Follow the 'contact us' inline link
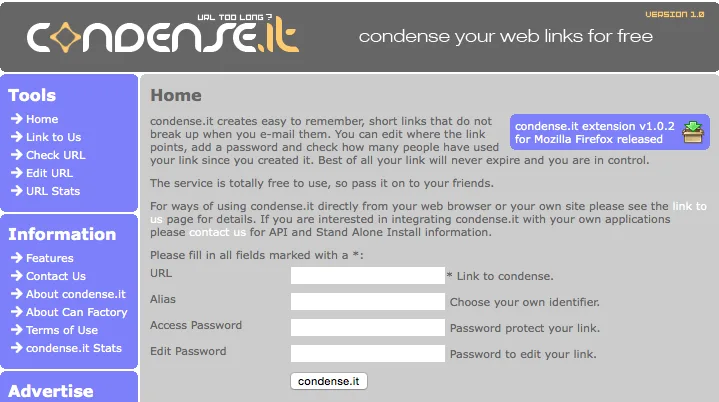719x402 pixels. pyautogui.click(x=217, y=232)
